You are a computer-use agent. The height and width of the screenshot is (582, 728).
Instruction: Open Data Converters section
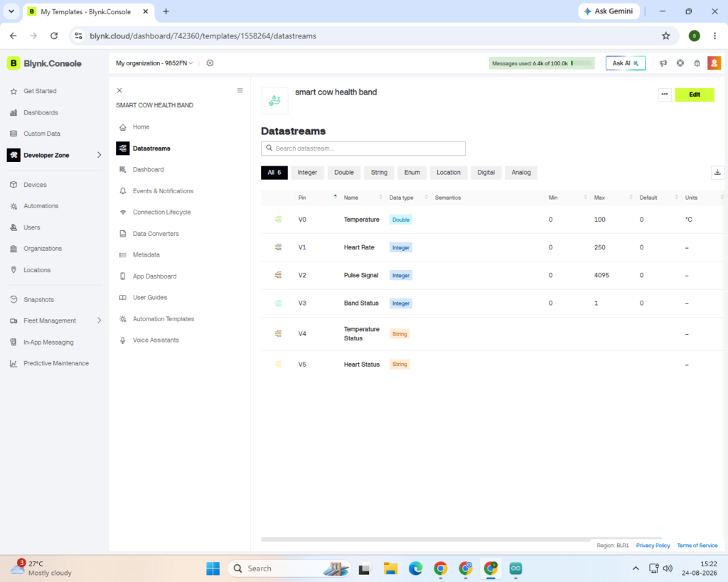(156, 234)
